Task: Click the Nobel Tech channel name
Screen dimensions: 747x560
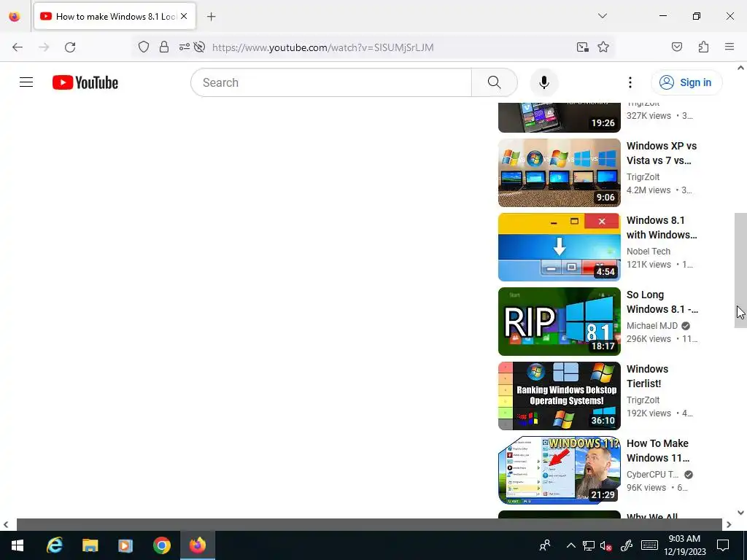Action: pyautogui.click(x=649, y=252)
